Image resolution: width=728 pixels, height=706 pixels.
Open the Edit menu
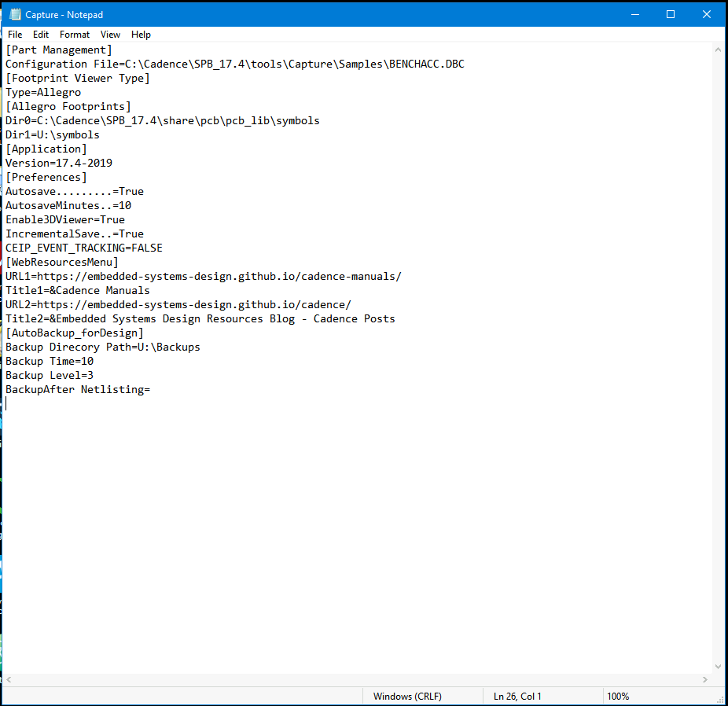point(41,35)
